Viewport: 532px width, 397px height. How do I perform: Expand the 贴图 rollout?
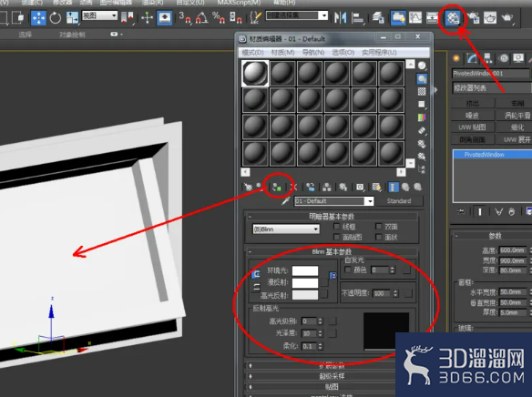click(332, 386)
